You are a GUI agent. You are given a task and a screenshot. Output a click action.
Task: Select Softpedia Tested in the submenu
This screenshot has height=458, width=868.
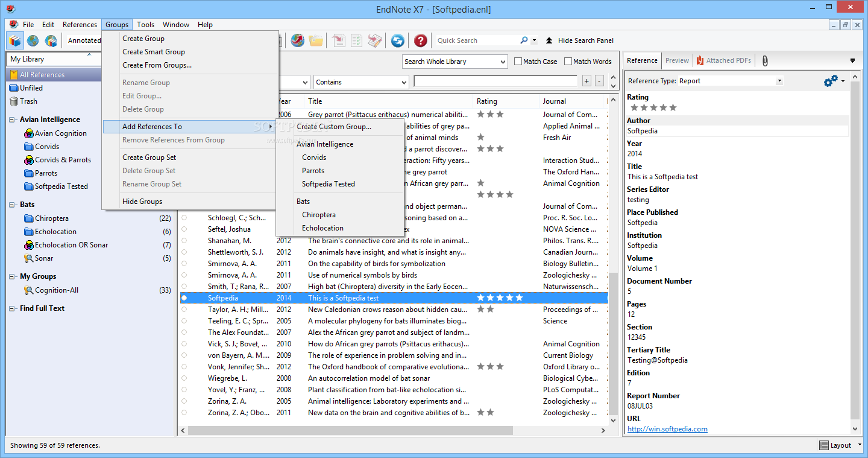[329, 184]
